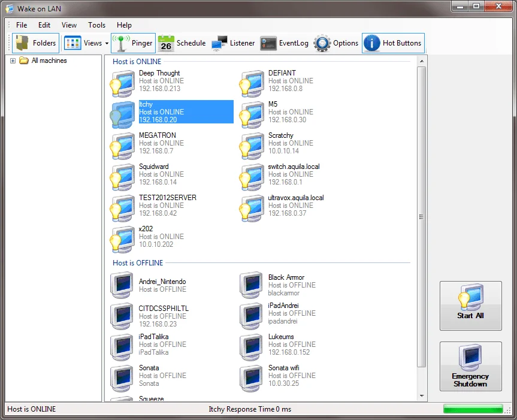Select the Deep Thought host icon

(123, 83)
